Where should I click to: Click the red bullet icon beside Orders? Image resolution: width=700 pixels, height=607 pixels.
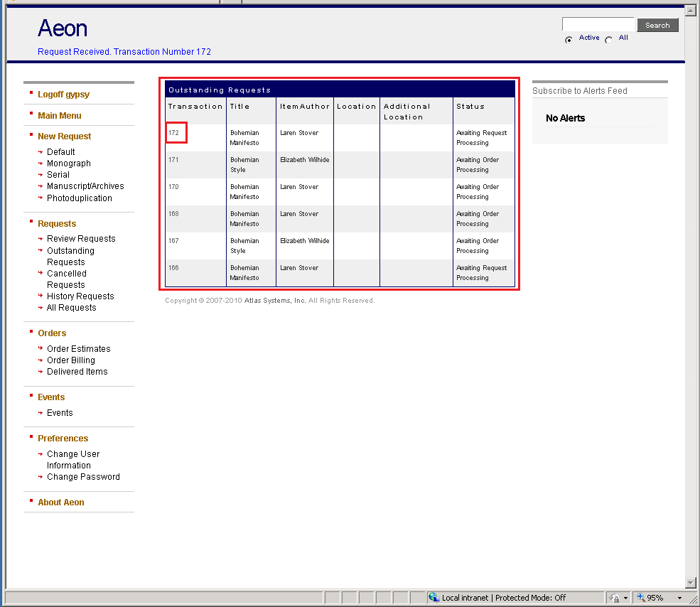[x=30, y=333]
